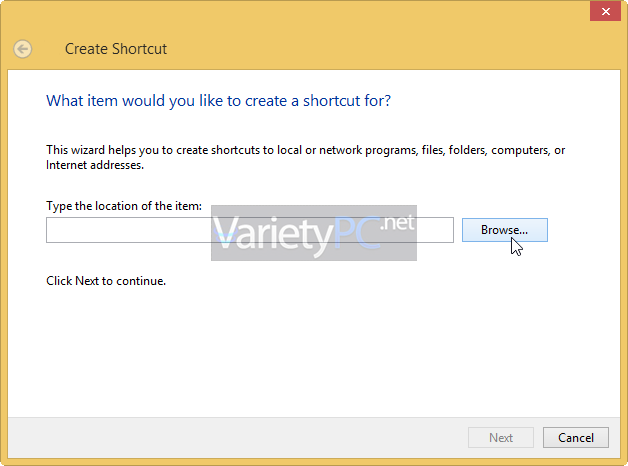Close the Create Shortcut window
The width and height of the screenshot is (628, 466).
pyautogui.click(x=606, y=11)
